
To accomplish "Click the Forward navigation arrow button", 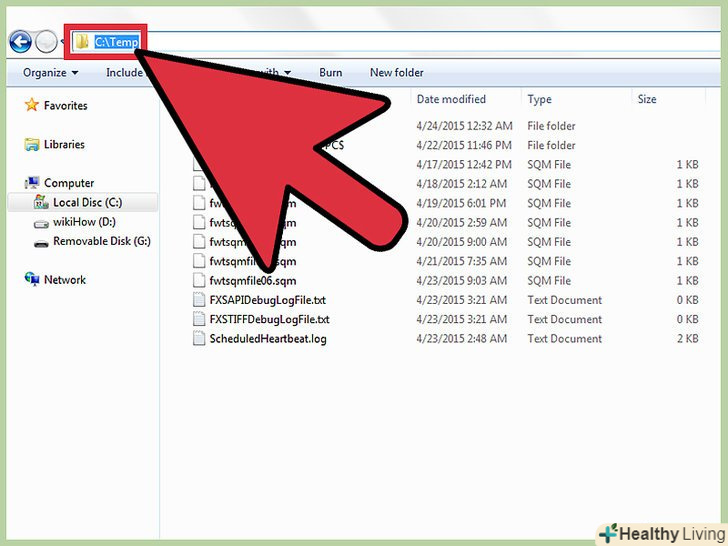I will tap(46, 42).
